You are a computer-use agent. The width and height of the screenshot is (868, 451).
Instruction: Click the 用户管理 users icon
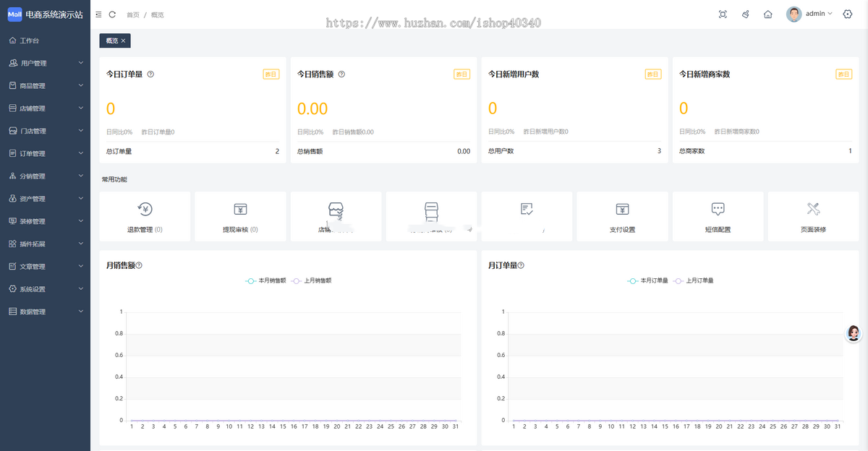pos(12,63)
